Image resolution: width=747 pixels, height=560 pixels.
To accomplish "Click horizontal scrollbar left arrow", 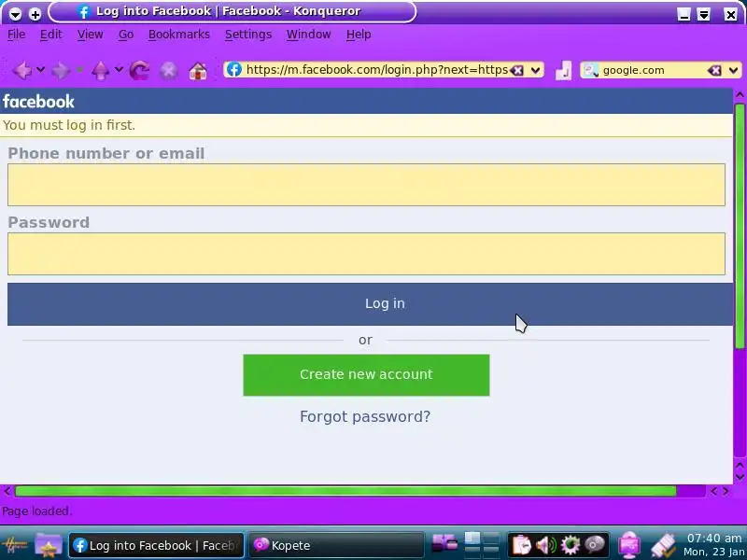I will point(7,491).
